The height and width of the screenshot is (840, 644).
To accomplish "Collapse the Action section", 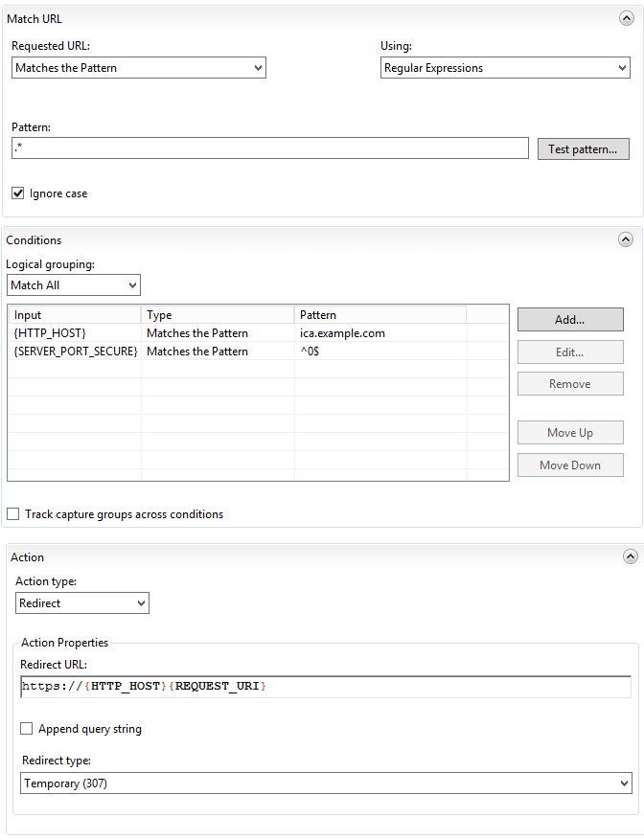I will [630, 556].
